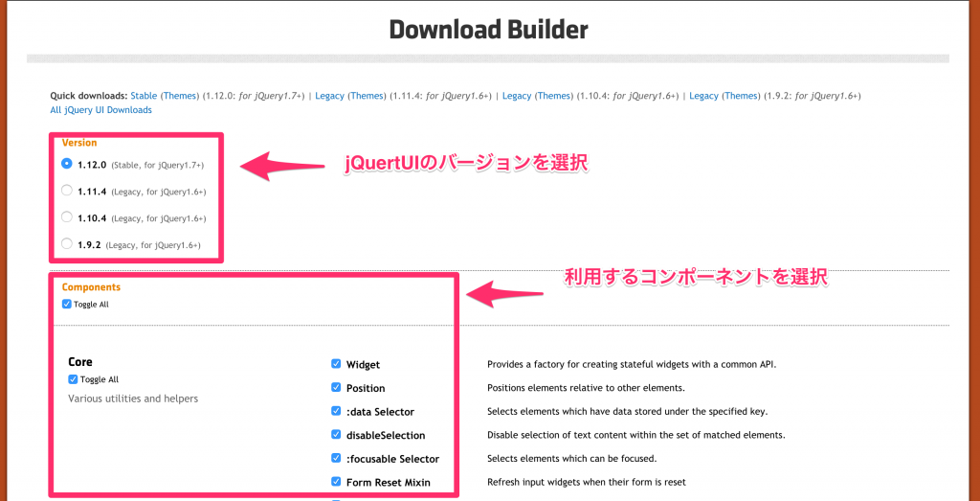The width and height of the screenshot is (980, 501).
Task: Click the 'Quick downloads:' label
Action: 89,96
